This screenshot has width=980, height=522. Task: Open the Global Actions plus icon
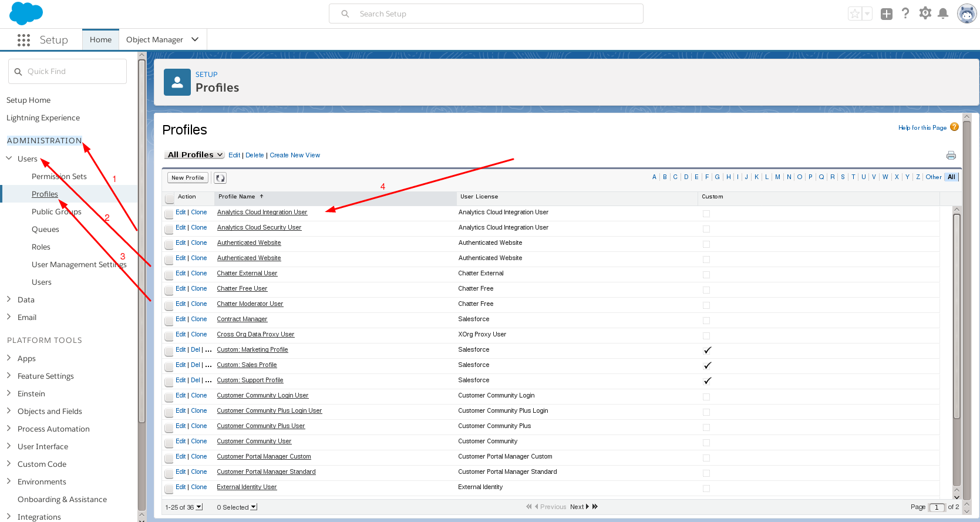[887, 14]
